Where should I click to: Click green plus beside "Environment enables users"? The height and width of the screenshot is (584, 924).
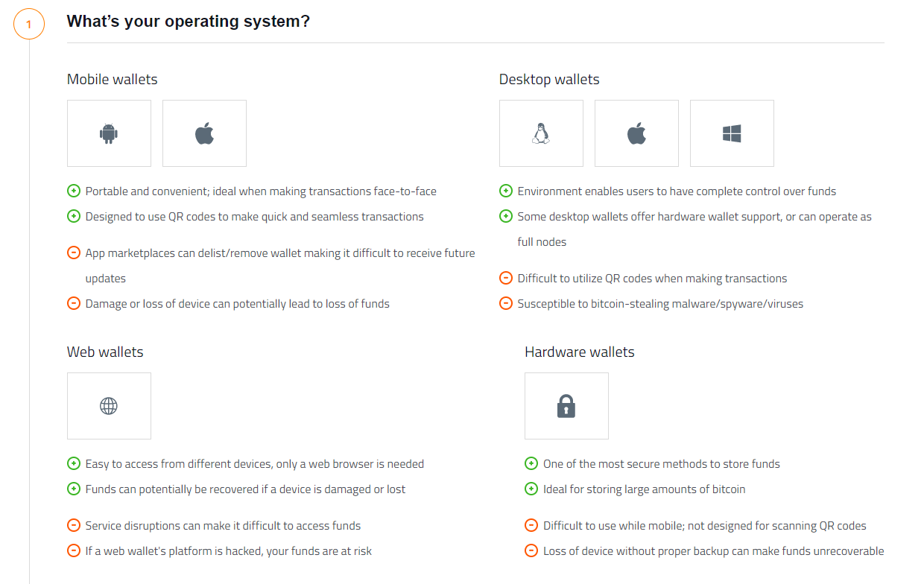coord(506,191)
